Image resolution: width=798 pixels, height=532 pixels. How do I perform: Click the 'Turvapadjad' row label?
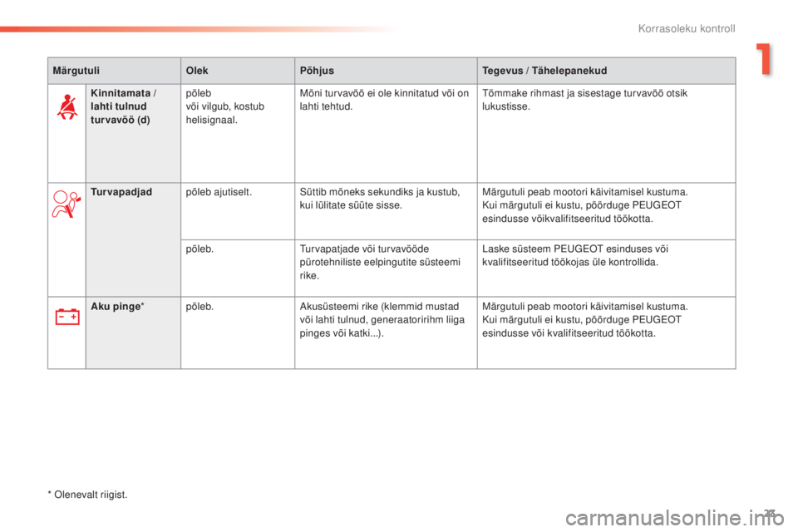(121, 192)
